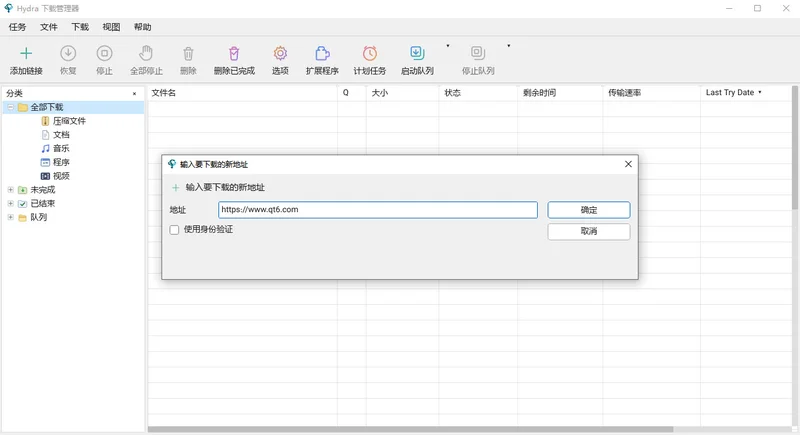Viewport: 800px width, 435px height.
Task: Select 全部下载 folder in tree
Action: pos(46,107)
